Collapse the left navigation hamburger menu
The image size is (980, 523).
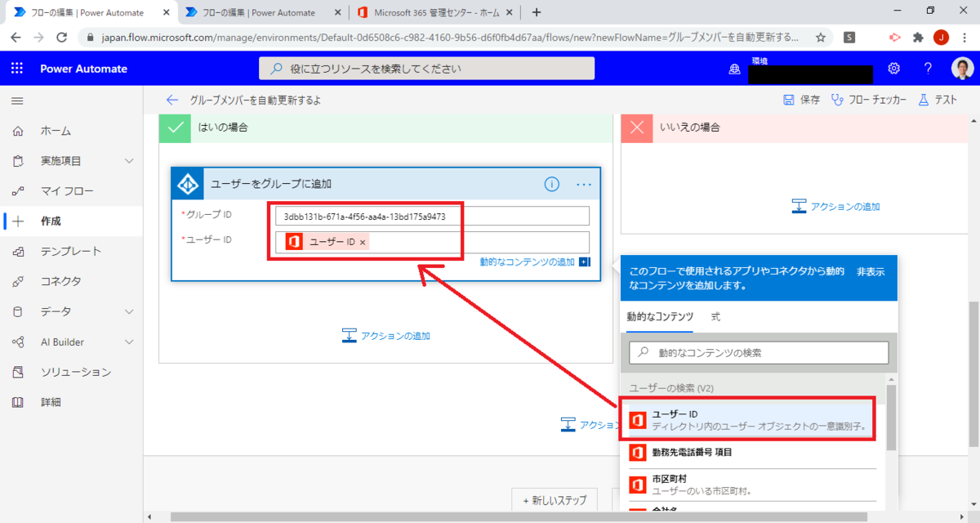(x=17, y=101)
